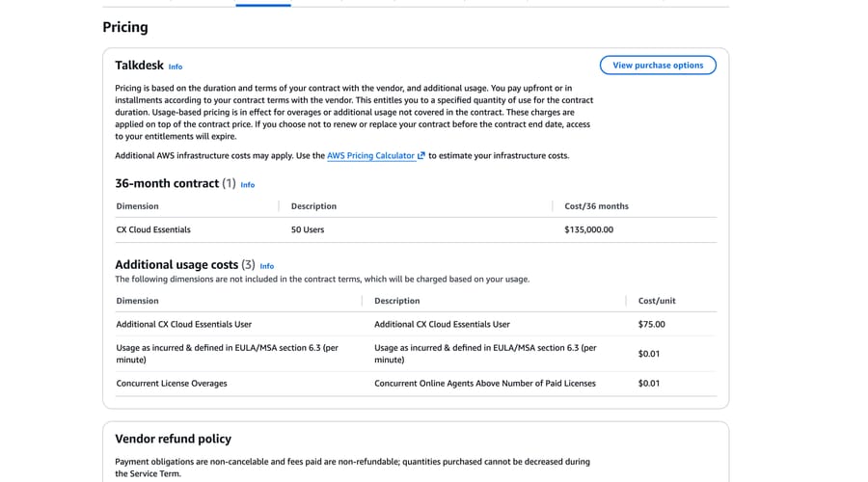This screenshot has width=868, height=482.
Task: Click the dimensions not included in contract note
Action: [x=322, y=280]
